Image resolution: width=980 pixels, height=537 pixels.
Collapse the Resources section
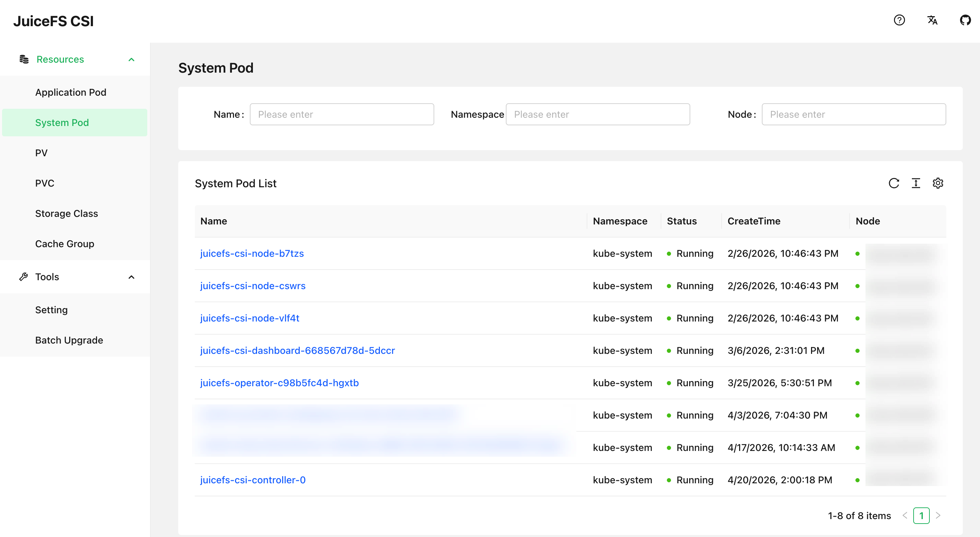click(x=132, y=59)
